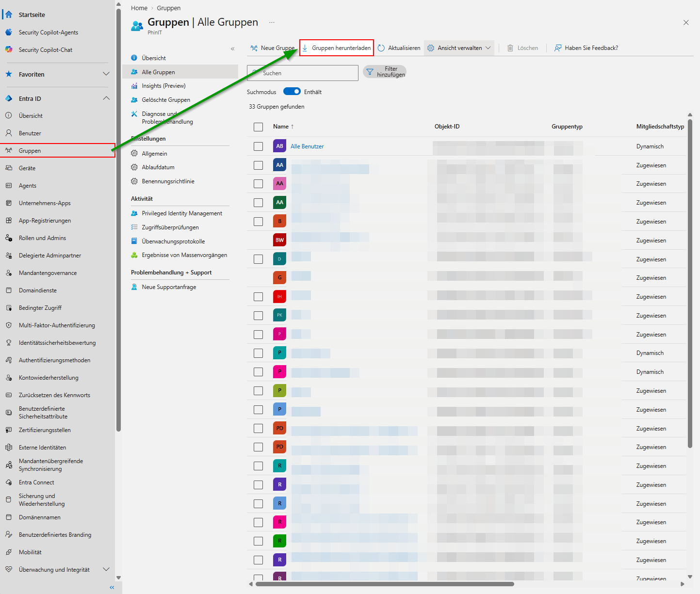Click the Geräte devices icon
The width and height of the screenshot is (700, 594).
tap(9, 168)
